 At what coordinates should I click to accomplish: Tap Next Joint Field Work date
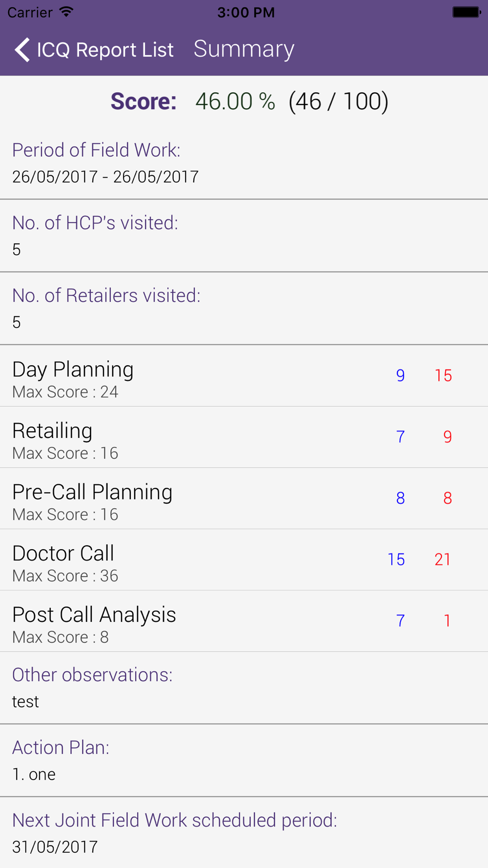pyautogui.click(x=55, y=847)
